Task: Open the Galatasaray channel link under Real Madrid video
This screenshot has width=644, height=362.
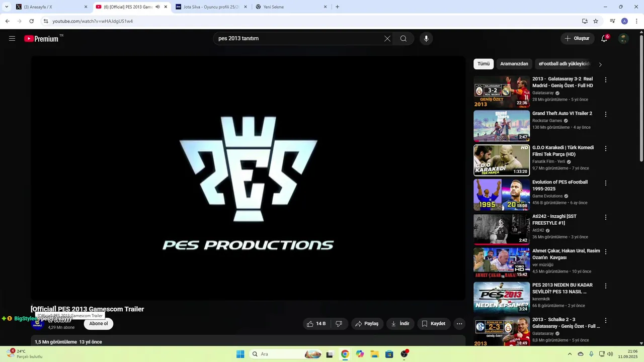Action: pos(543,93)
